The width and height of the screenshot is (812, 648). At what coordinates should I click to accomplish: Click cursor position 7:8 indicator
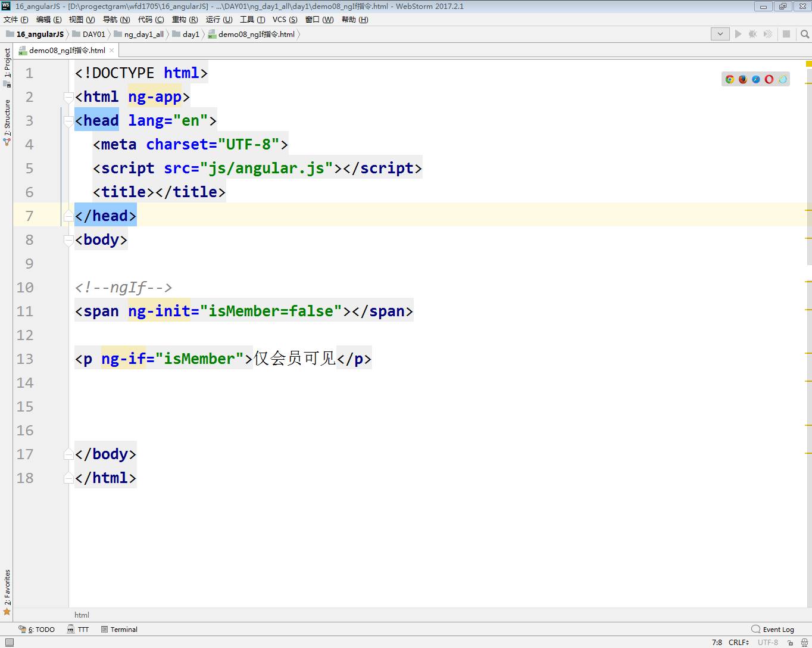[717, 643]
